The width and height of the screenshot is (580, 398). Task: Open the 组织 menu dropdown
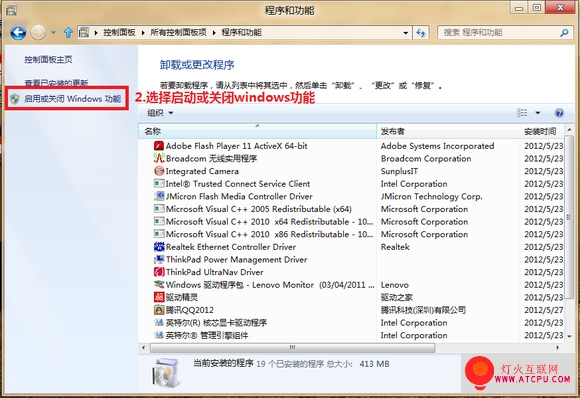[160, 113]
